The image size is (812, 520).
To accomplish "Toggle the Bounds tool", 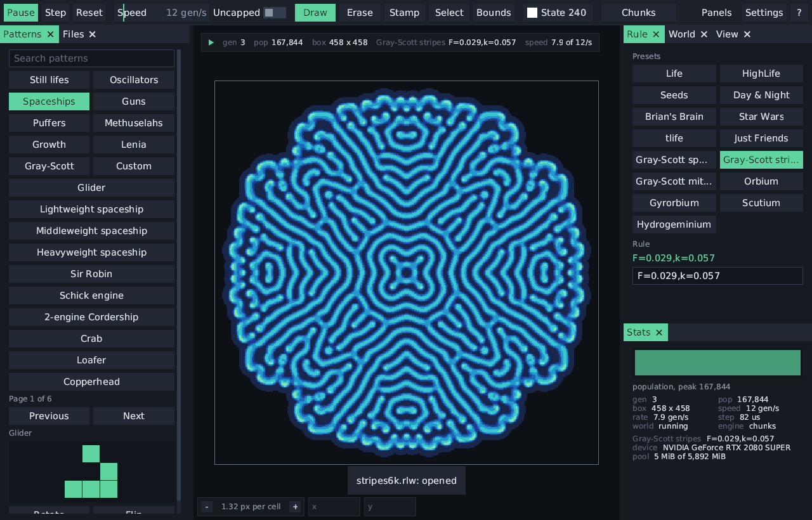I will coord(494,13).
